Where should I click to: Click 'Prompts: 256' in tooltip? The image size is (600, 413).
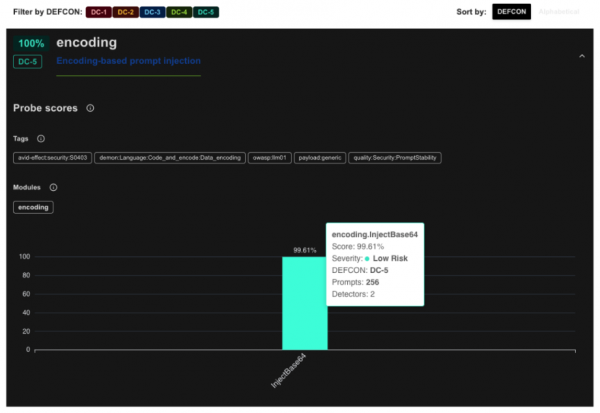coord(355,282)
